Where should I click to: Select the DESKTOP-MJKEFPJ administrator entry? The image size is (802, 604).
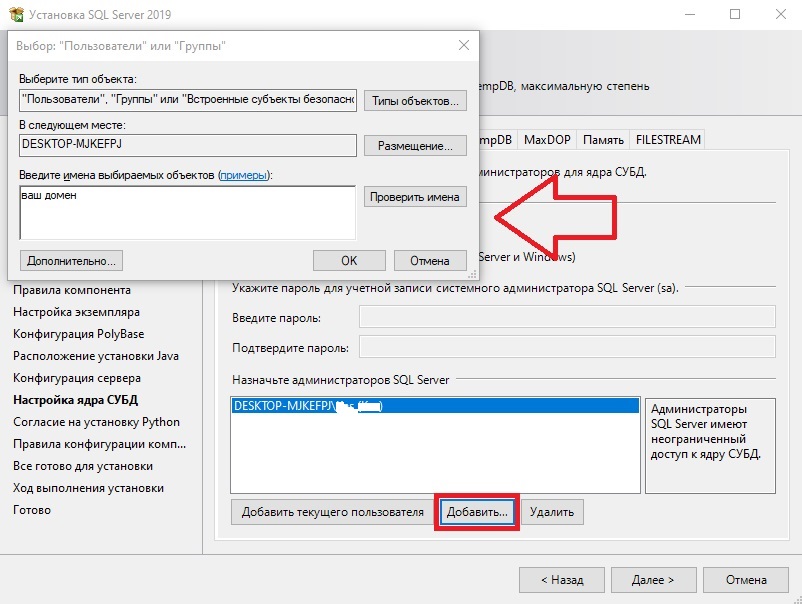(x=435, y=406)
